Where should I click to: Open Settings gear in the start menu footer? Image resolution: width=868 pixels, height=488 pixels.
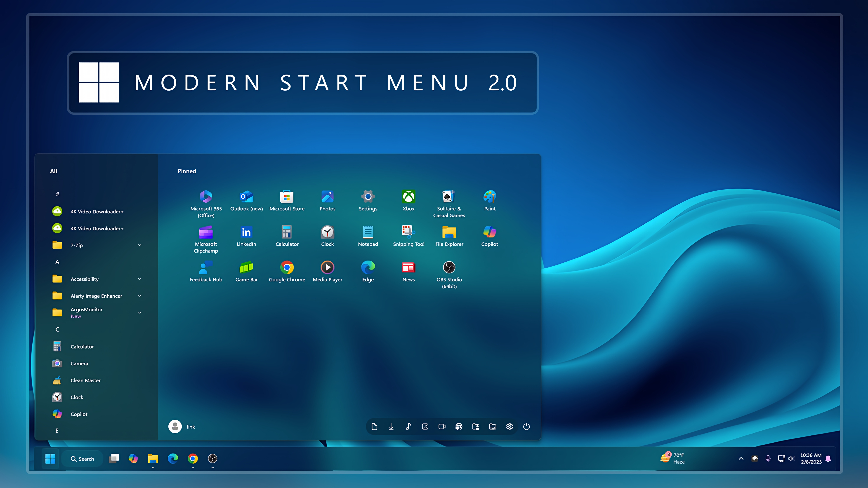[x=509, y=426]
